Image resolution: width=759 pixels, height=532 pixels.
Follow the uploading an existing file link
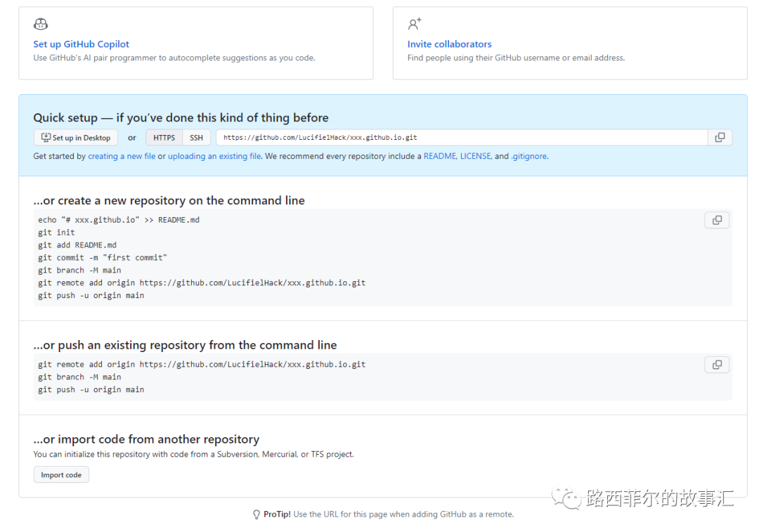point(214,156)
